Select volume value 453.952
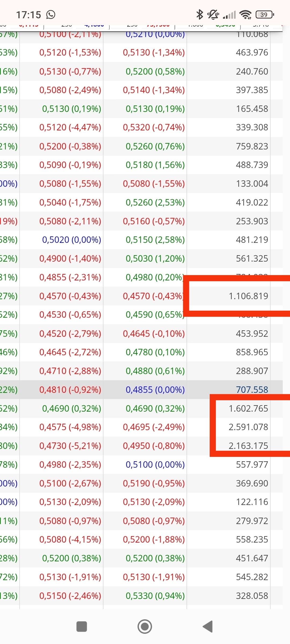 252,334
